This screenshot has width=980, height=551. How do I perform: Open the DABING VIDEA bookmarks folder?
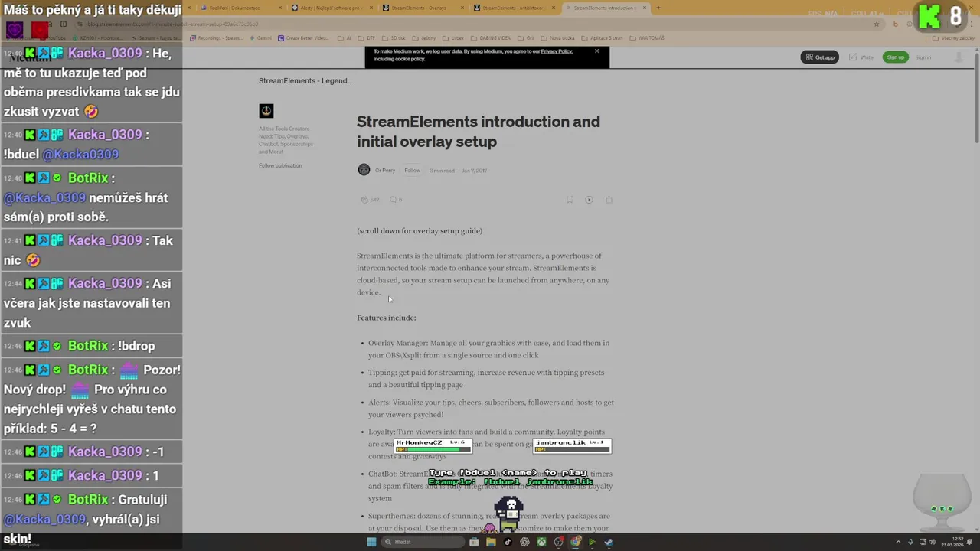[x=492, y=37]
